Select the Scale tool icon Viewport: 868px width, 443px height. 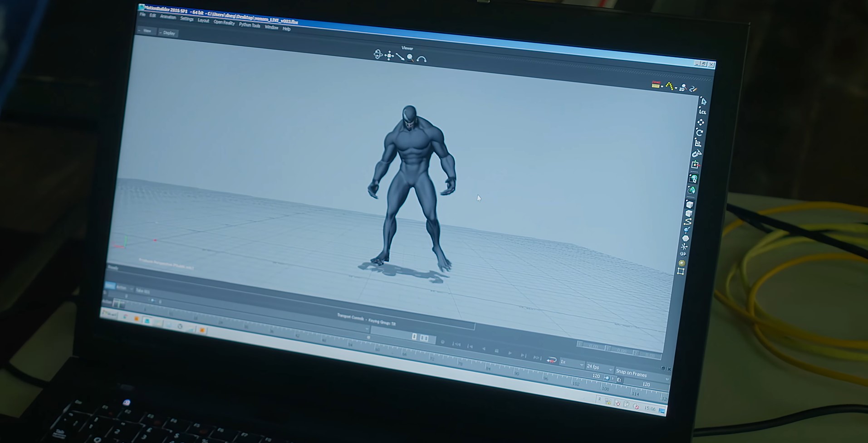click(x=698, y=143)
